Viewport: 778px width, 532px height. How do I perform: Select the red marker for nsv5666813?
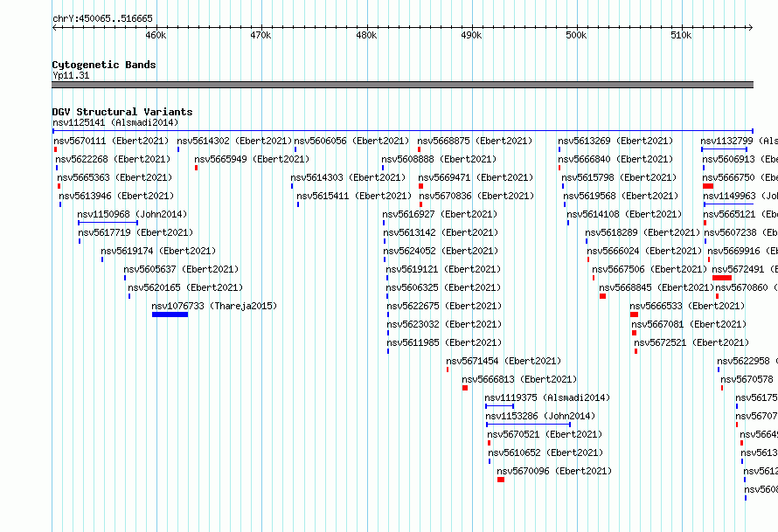(x=465, y=388)
